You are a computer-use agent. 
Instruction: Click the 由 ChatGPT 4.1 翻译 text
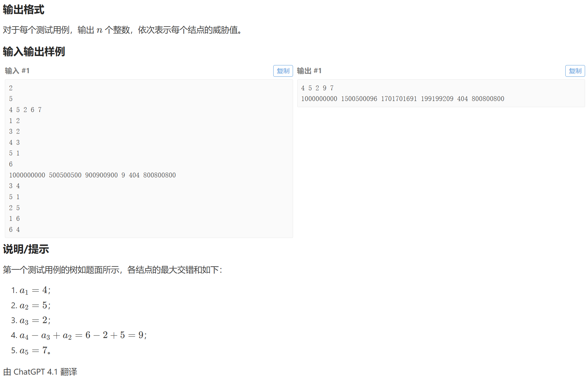[x=39, y=372]
